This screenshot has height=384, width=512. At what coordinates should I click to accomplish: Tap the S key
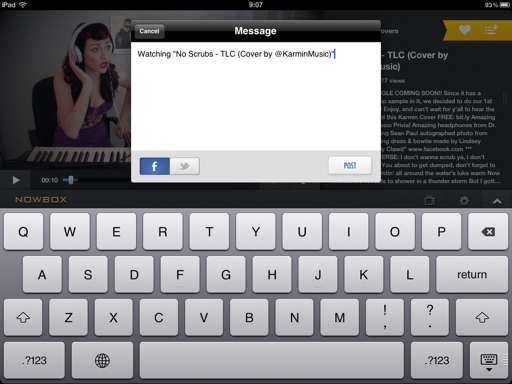(x=88, y=275)
